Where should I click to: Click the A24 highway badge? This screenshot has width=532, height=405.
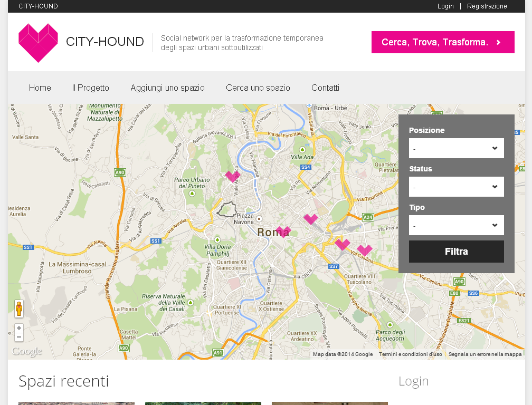(x=368, y=217)
